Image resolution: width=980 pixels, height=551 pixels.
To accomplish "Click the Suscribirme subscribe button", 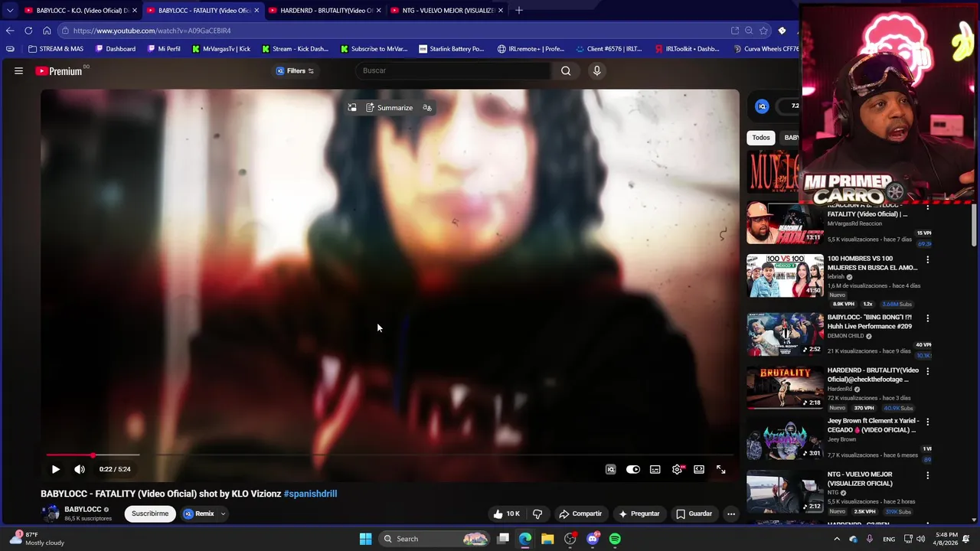I will pos(150,514).
